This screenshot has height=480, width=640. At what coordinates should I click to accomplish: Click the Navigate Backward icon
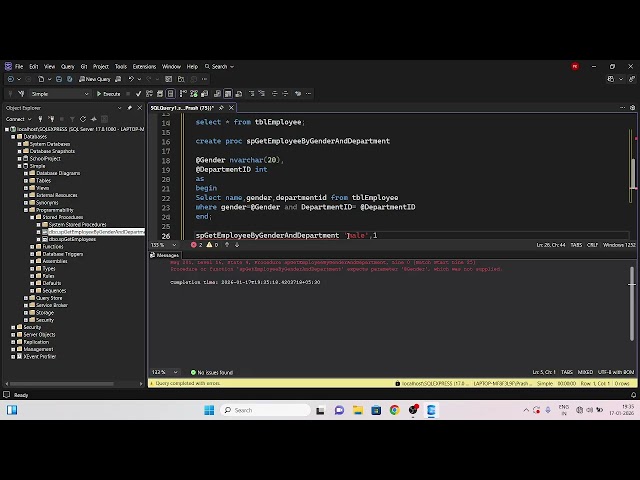click(x=11, y=79)
